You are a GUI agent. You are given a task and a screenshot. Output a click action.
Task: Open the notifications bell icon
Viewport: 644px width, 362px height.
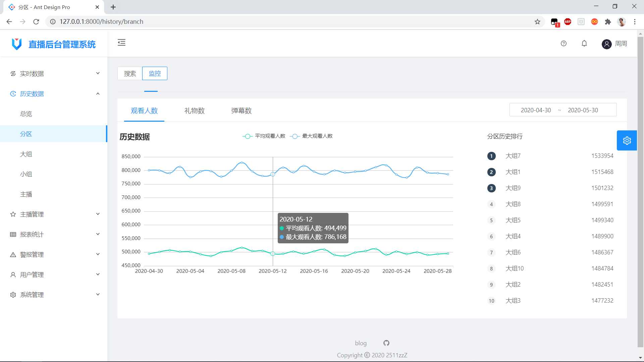point(584,44)
